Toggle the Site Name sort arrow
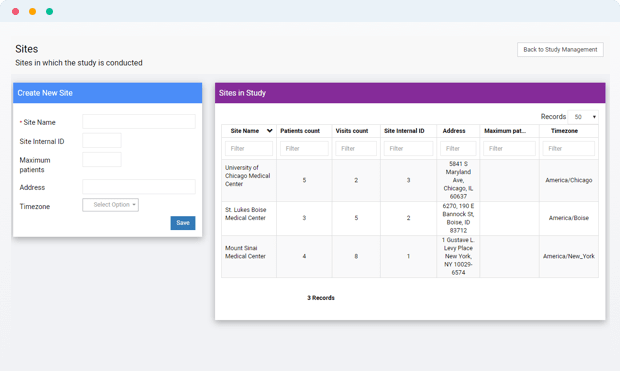Image resolution: width=620 pixels, height=371 pixels. click(x=270, y=131)
